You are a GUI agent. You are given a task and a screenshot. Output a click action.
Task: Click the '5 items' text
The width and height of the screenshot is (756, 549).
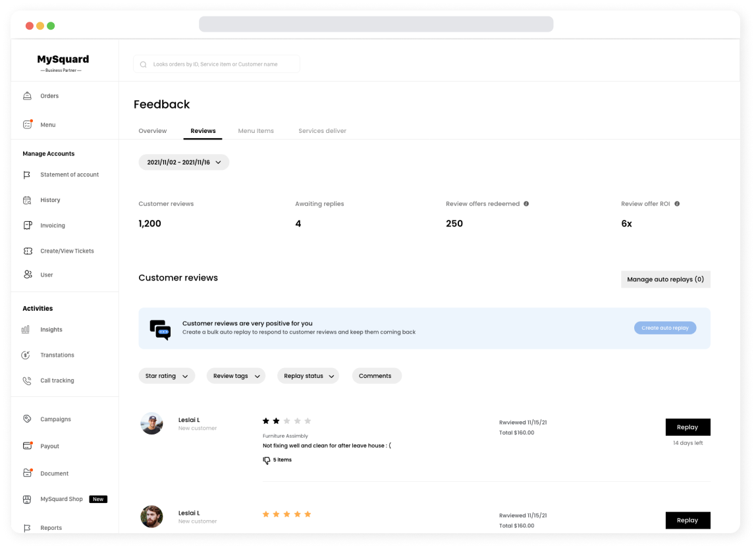point(283,460)
